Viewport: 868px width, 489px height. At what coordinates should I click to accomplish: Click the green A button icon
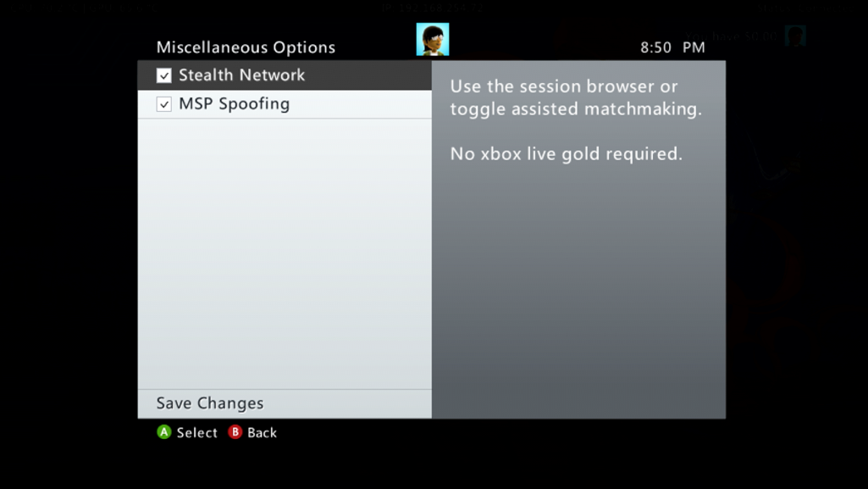pos(163,432)
